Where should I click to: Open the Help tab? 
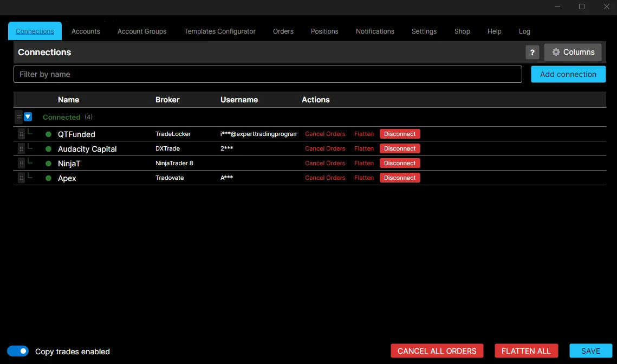pos(494,31)
